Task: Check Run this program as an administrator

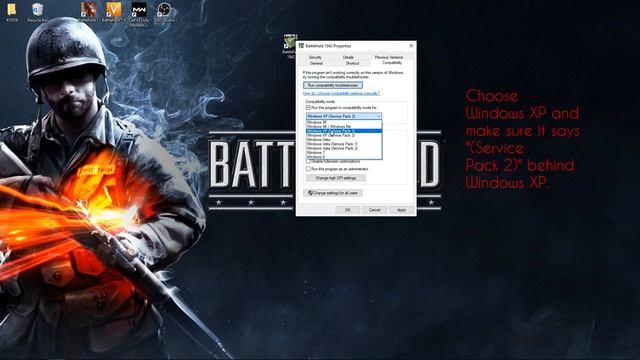Action: pos(308,169)
